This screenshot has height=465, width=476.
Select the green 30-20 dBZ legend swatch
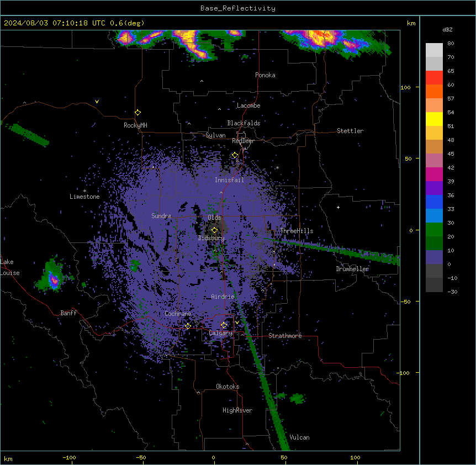click(x=434, y=230)
